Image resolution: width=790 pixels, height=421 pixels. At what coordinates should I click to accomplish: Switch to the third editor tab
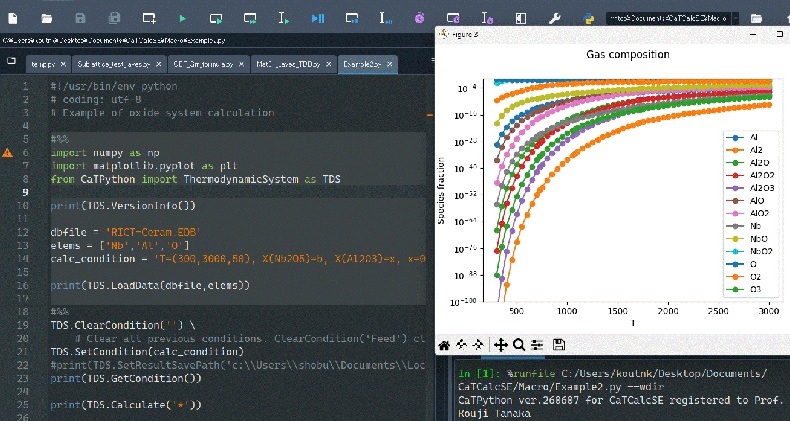(x=203, y=64)
